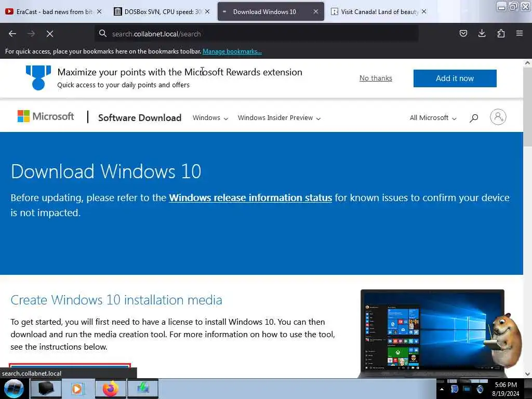
Task: Open Pocket save icon in toolbar
Action: 463,33
